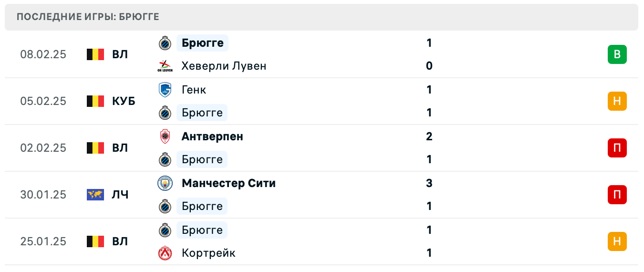Click orange draw badge for Genk match
The width and height of the screenshot is (644, 272).
click(617, 101)
